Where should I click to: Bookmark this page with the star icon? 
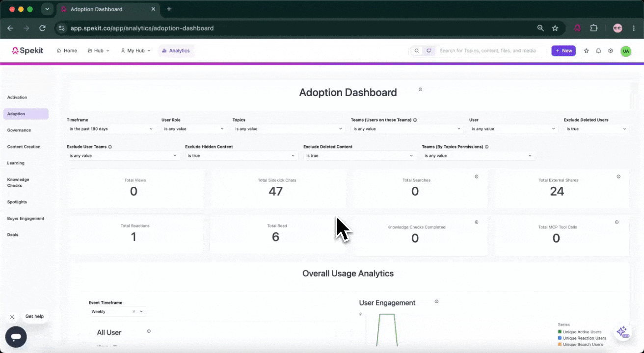coord(555,28)
